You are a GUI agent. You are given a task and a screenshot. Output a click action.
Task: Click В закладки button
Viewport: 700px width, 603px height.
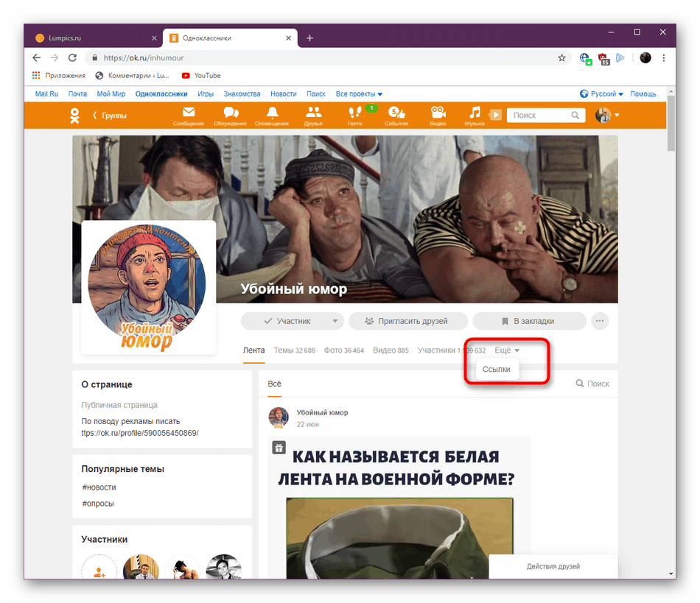tap(529, 321)
